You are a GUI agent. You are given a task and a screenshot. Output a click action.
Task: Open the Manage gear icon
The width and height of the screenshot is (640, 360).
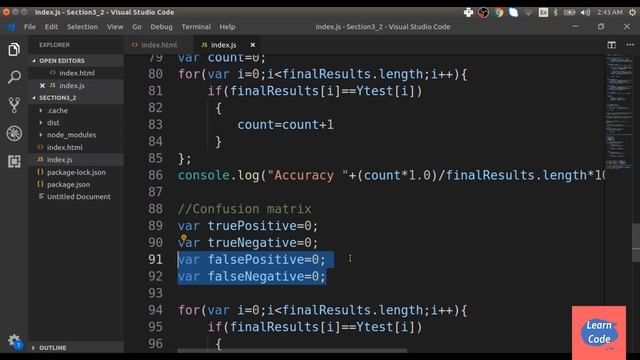pyautogui.click(x=14, y=341)
